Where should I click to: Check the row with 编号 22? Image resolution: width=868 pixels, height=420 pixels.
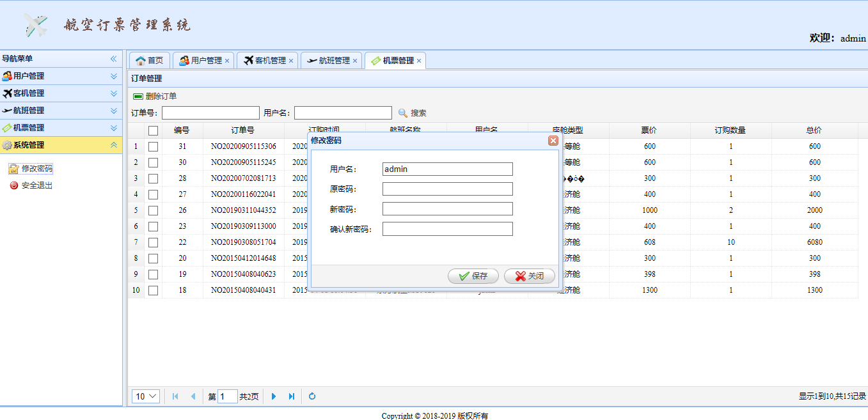tap(153, 242)
